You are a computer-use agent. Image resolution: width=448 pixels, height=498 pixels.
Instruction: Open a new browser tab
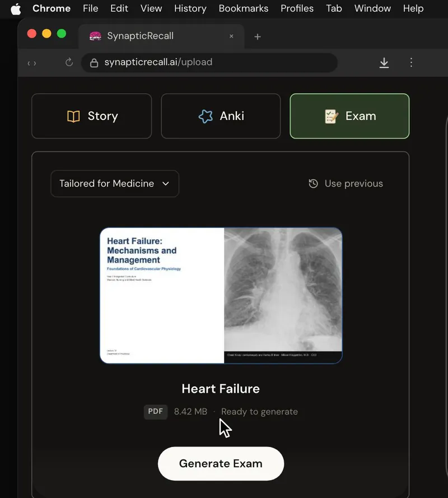[258, 37]
